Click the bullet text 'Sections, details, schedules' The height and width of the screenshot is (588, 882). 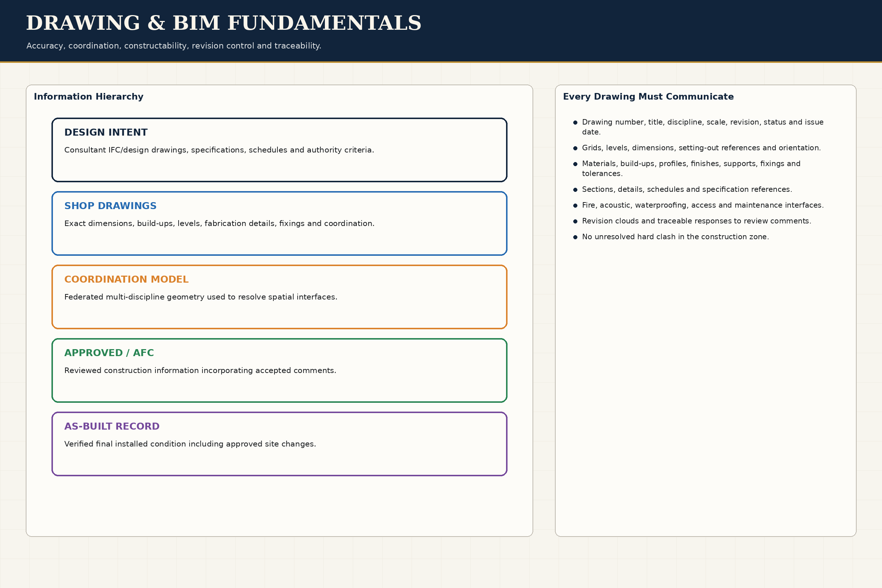tap(687, 190)
